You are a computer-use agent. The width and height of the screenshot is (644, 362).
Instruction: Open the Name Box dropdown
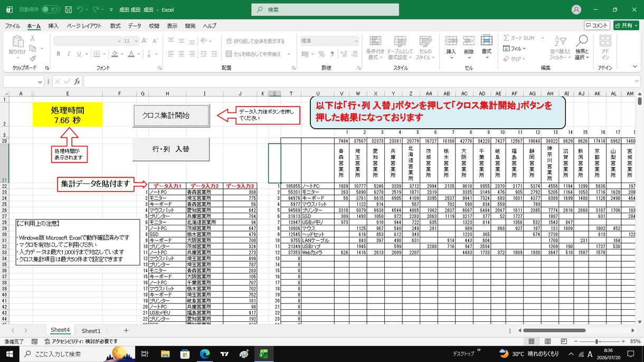40,81
